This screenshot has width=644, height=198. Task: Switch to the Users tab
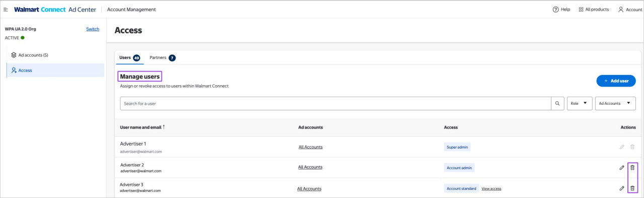click(x=129, y=57)
